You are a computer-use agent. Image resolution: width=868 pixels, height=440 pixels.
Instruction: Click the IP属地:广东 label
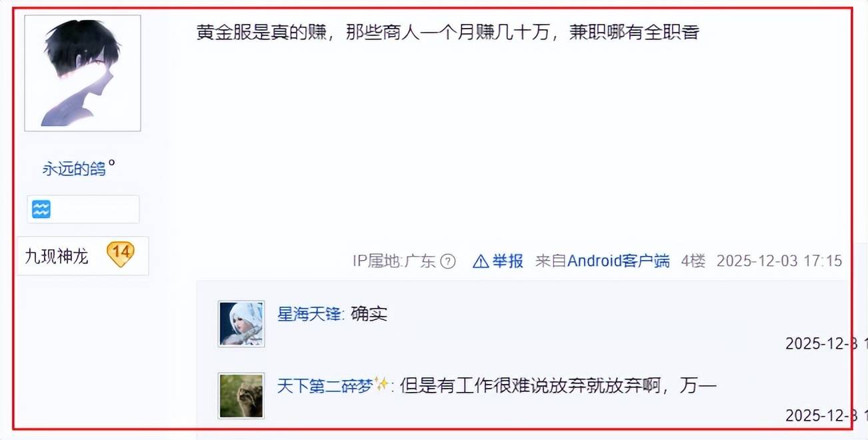(x=395, y=261)
